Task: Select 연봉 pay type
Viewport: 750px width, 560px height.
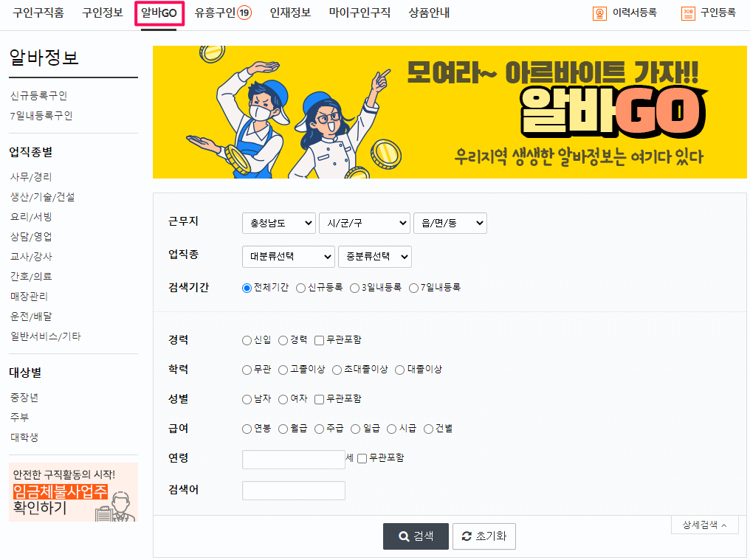Action: 247,429
